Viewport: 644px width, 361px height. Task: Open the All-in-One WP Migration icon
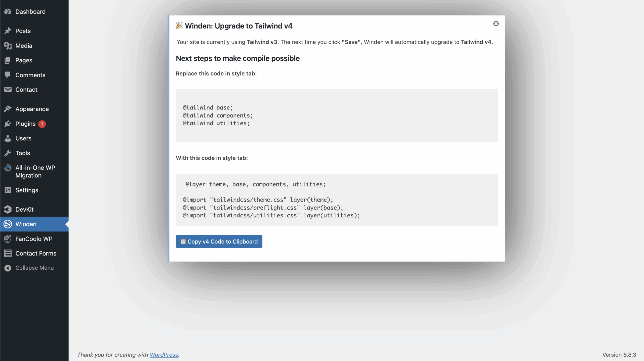pyautogui.click(x=8, y=168)
